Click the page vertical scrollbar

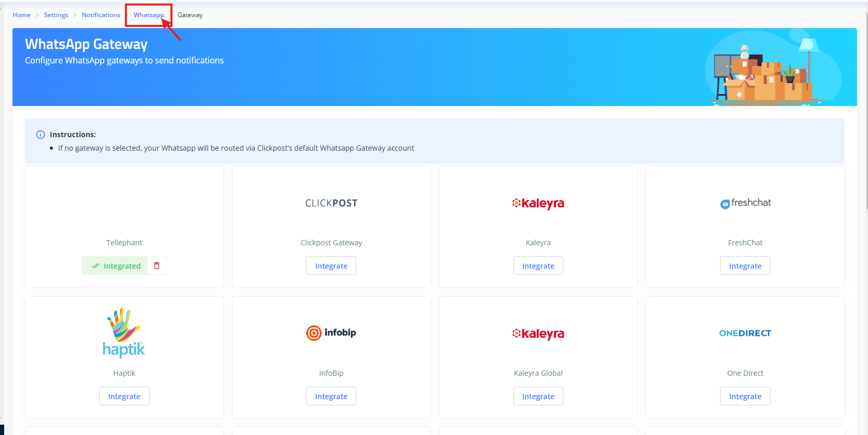click(x=866, y=112)
